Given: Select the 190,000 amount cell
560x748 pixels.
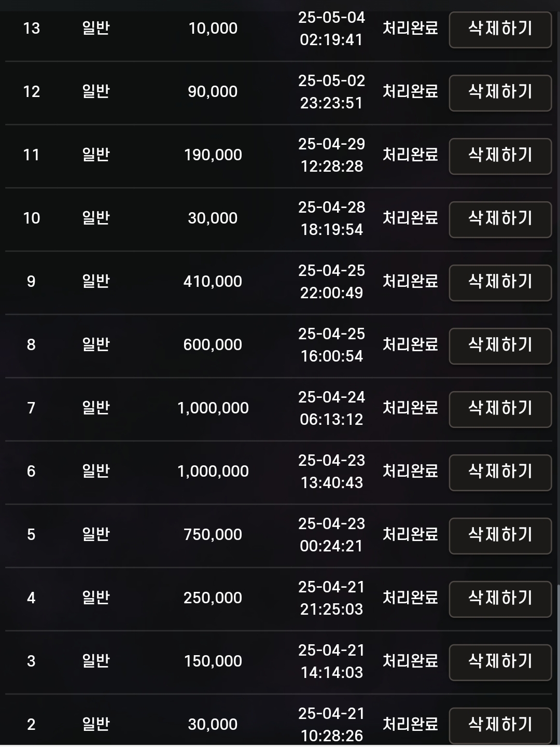Looking at the screenshot, I should (213, 155).
